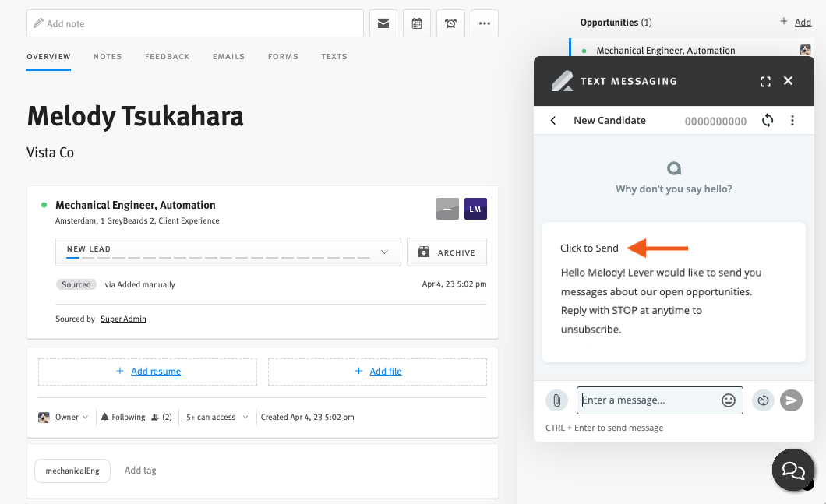The height and width of the screenshot is (504, 826).
Task: Click the mechanicalEng tag
Action: (72, 471)
